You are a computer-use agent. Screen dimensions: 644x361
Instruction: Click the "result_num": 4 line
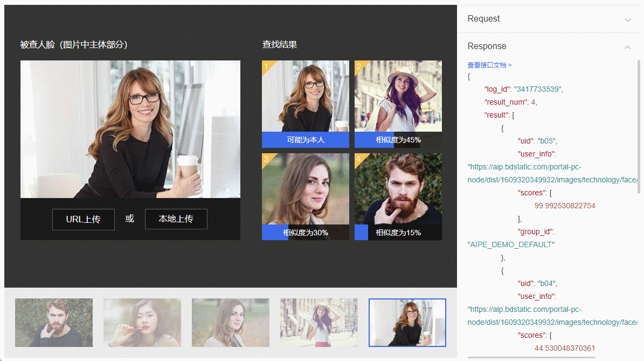tap(510, 102)
